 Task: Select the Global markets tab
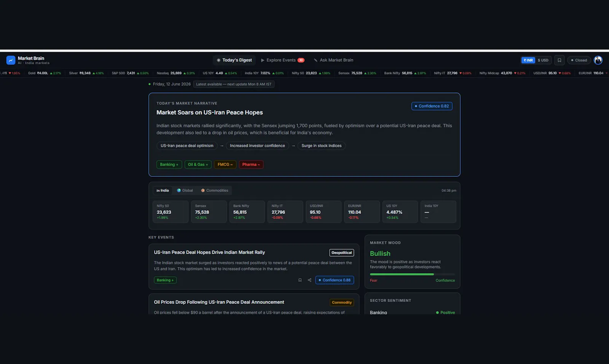185,191
